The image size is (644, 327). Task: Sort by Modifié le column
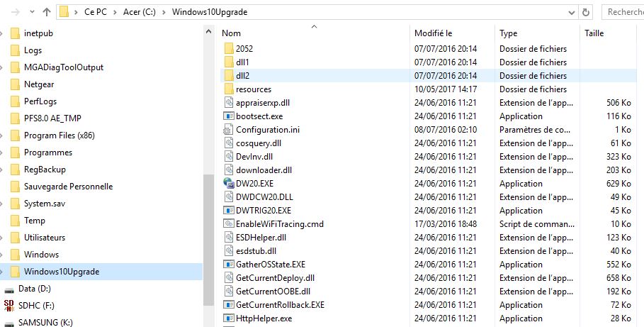click(433, 33)
